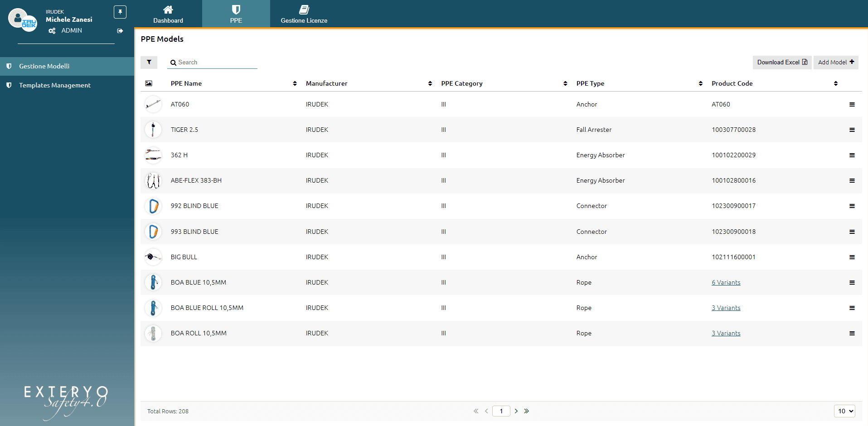The image size is (868, 426).
Task: Open row menu for BOA ROLL 10,5MM
Action: (x=852, y=333)
